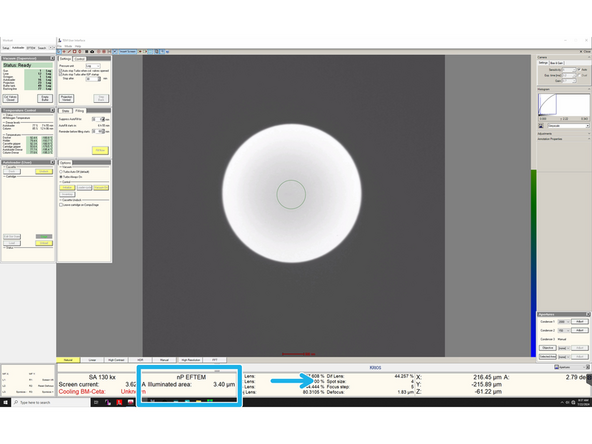Screen dimensions: 592x444
Task: Click the Col. Valves Closed button
Action: point(11,98)
